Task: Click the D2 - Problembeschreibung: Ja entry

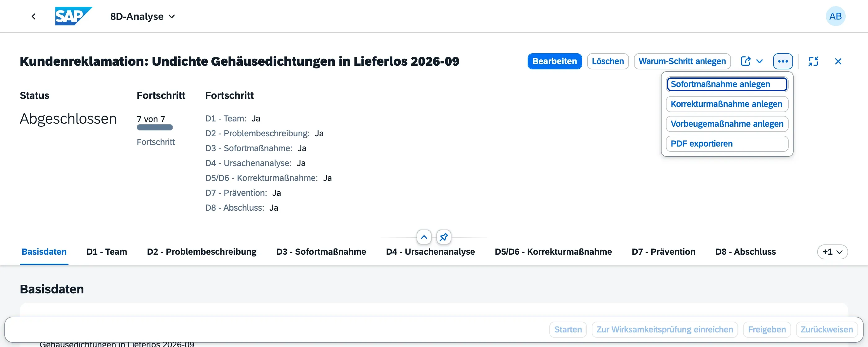Action: point(264,134)
